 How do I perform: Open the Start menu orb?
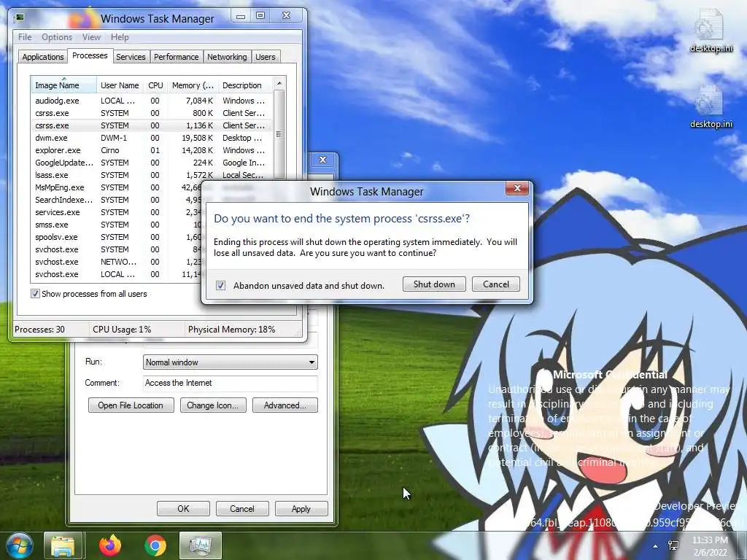[x=19, y=545]
